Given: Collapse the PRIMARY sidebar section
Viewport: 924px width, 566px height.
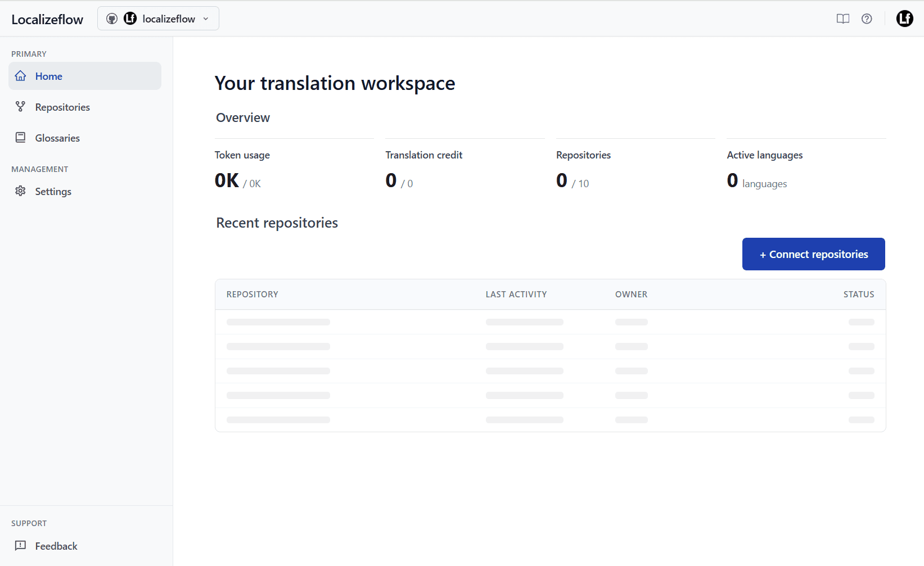Looking at the screenshot, I should 29,53.
